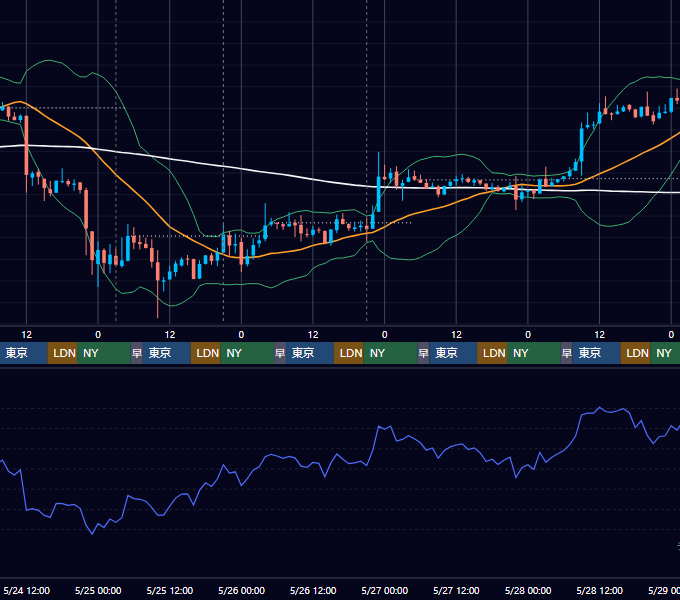
Task: Click the 5/26 00:00 date label
Action: pyautogui.click(x=241, y=590)
